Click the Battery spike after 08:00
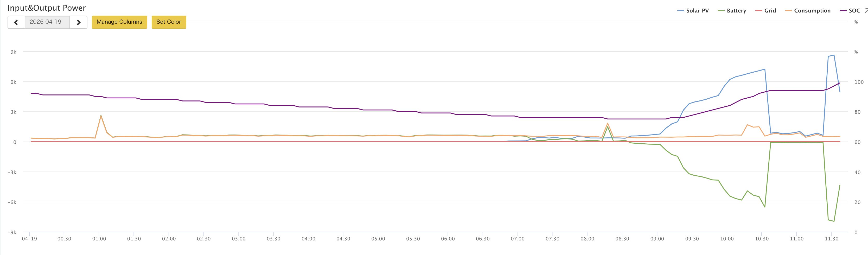Viewport: 868px width, 255px height. click(608, 127)
